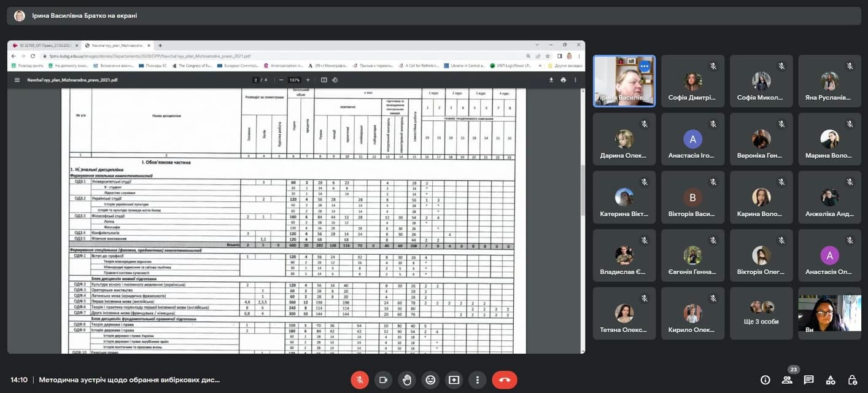This screenshot has width=868, height=393.
Task: Click the present screen icon
Action: [454, 379]
